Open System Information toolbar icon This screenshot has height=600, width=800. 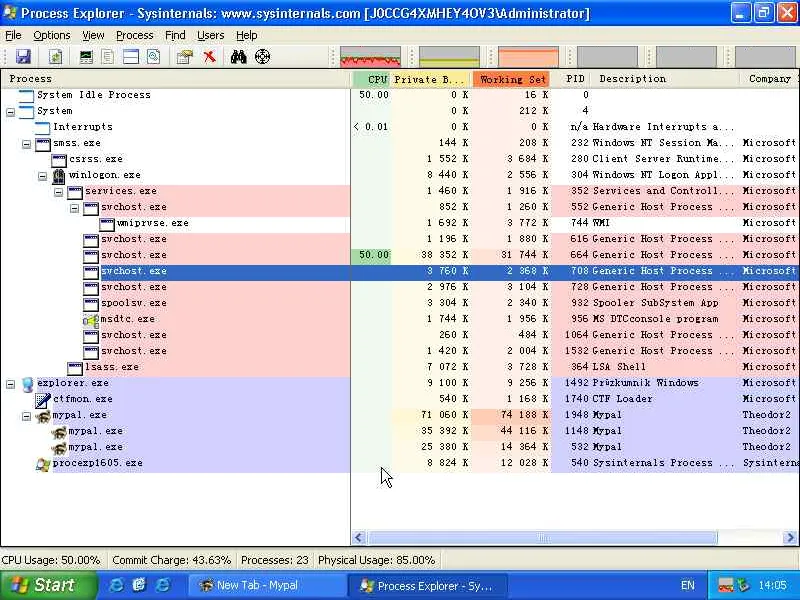click(x=86, y=57)
